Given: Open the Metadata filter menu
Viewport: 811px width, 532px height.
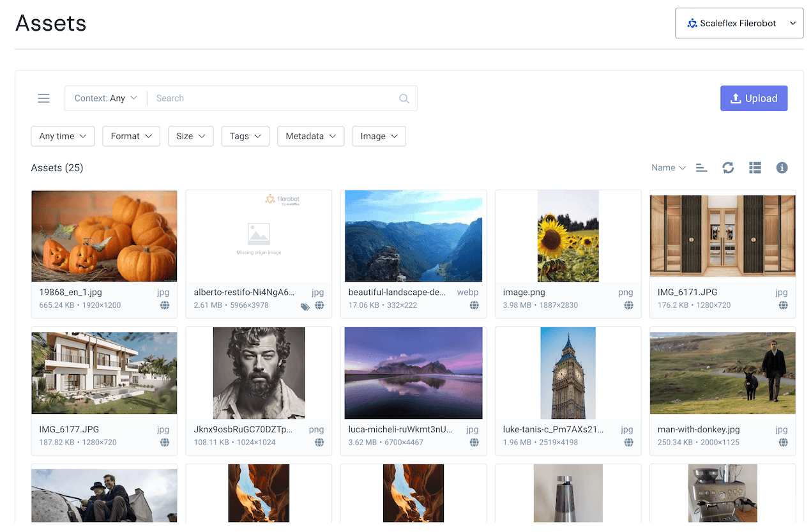Looking at the screenshot, I should coord(310,136).
